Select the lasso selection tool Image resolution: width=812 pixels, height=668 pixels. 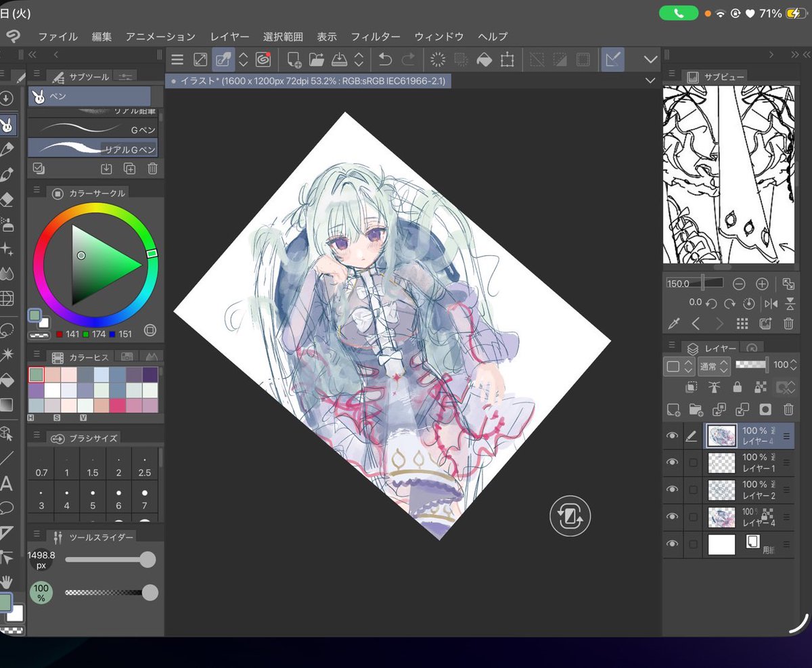click(x=6, y=329)
